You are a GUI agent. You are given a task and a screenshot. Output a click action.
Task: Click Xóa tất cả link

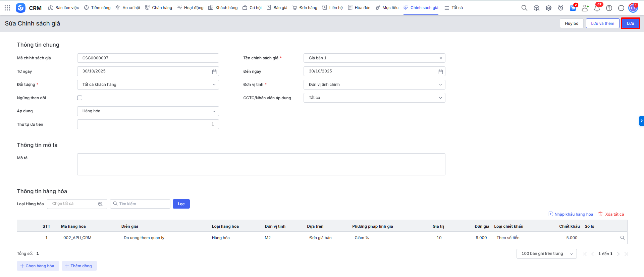[x=611, y=214]
